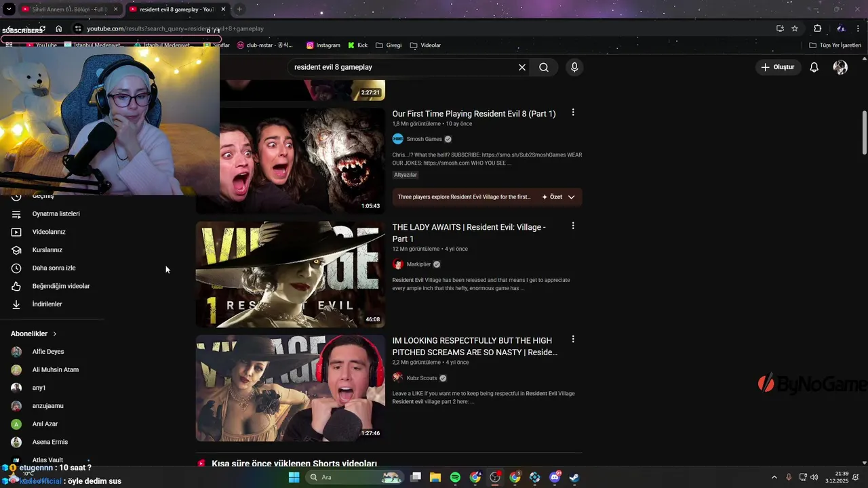Expand the Özet summary chevron
The height and width of the screenshot is (488, 868).
click(571, 197)
